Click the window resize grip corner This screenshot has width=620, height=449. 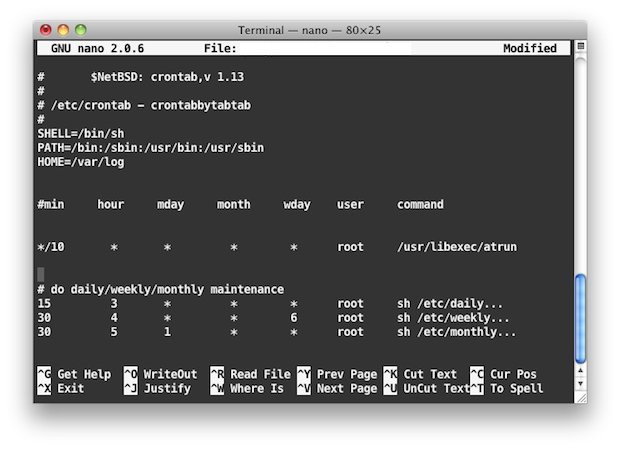(580, 397)
